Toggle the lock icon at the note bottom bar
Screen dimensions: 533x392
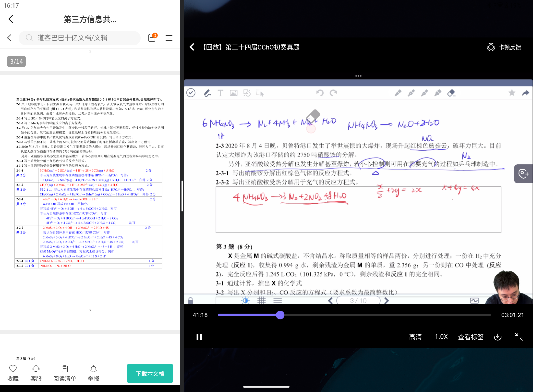click(x=191, y=301)
